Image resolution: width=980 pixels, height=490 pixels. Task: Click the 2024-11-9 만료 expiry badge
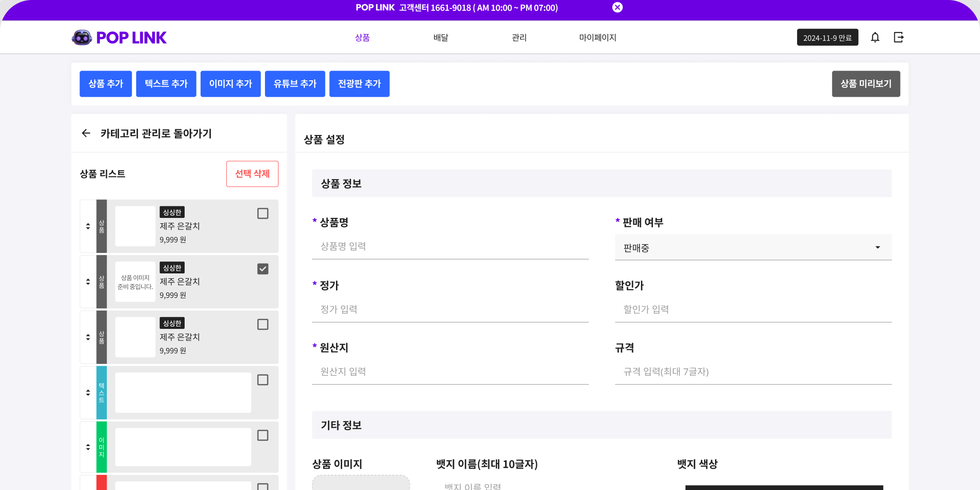(x=827, y=37)
